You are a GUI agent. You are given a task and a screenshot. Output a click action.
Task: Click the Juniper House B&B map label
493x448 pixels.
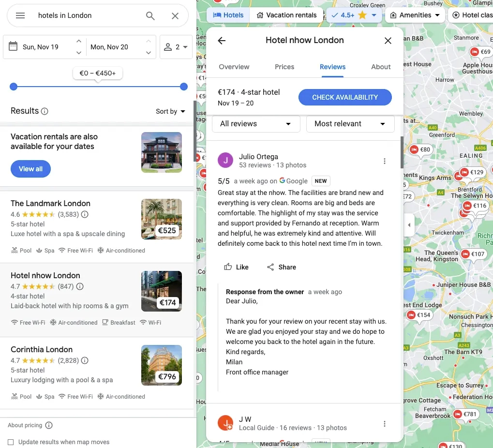463,285
